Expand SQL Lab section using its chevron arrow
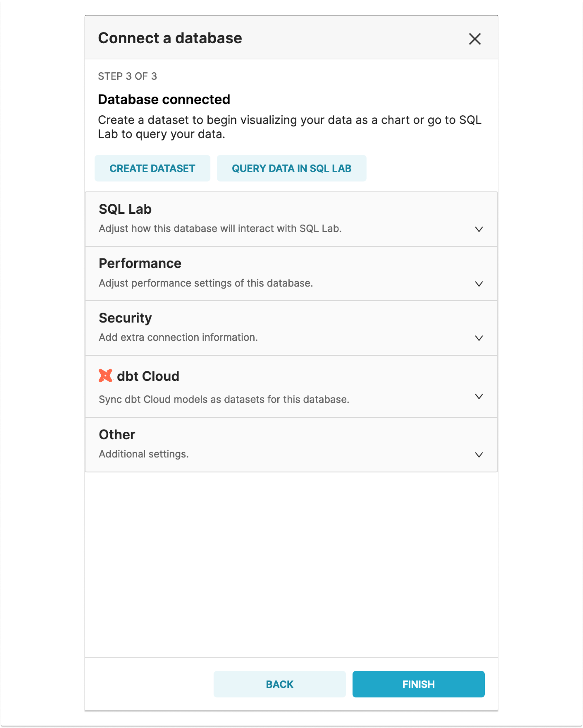The image size is (583, 728). (479, 229)
